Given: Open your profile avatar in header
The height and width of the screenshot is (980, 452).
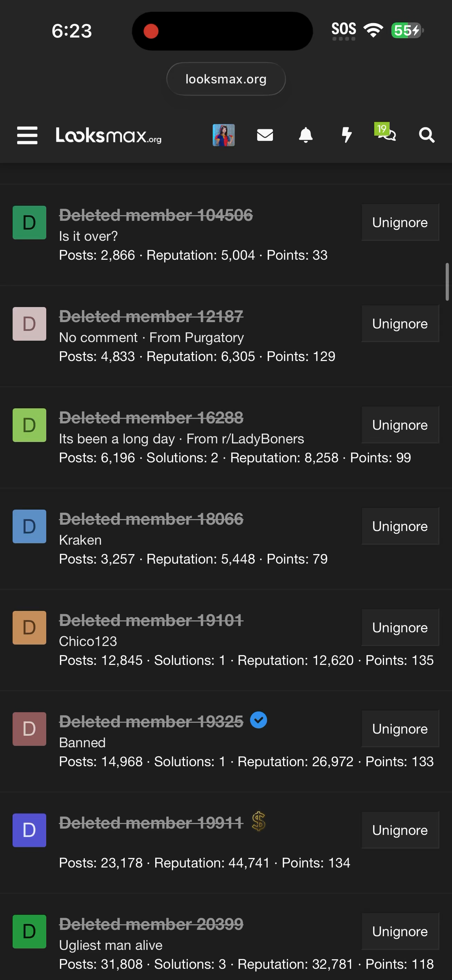Looking at the screenshot, I should (223, 135).
